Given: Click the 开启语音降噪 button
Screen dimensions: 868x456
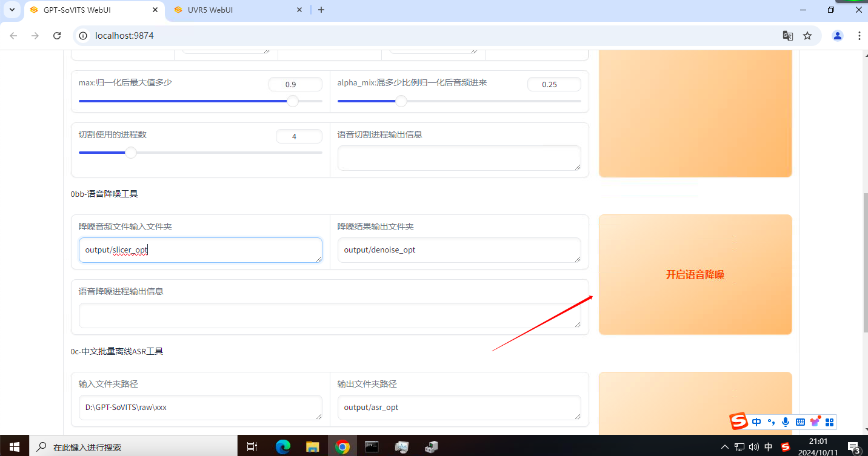Looking at the screenshot, I should [695, 274].
